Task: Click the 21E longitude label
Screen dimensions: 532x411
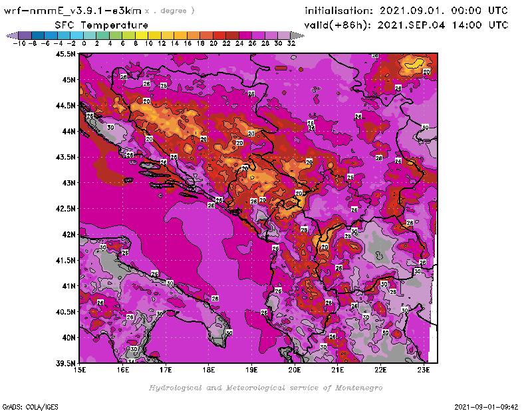Action: click(x=338, y=370)
